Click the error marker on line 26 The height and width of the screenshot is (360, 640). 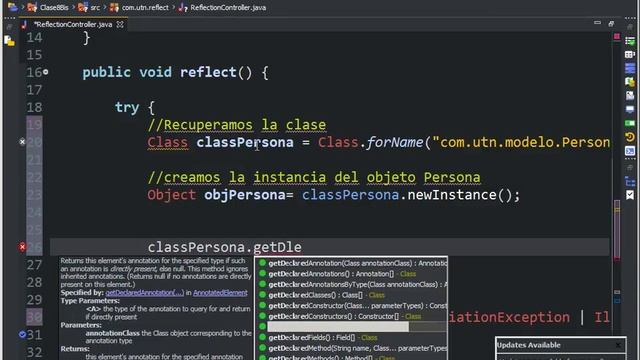[x=22, y=247]
